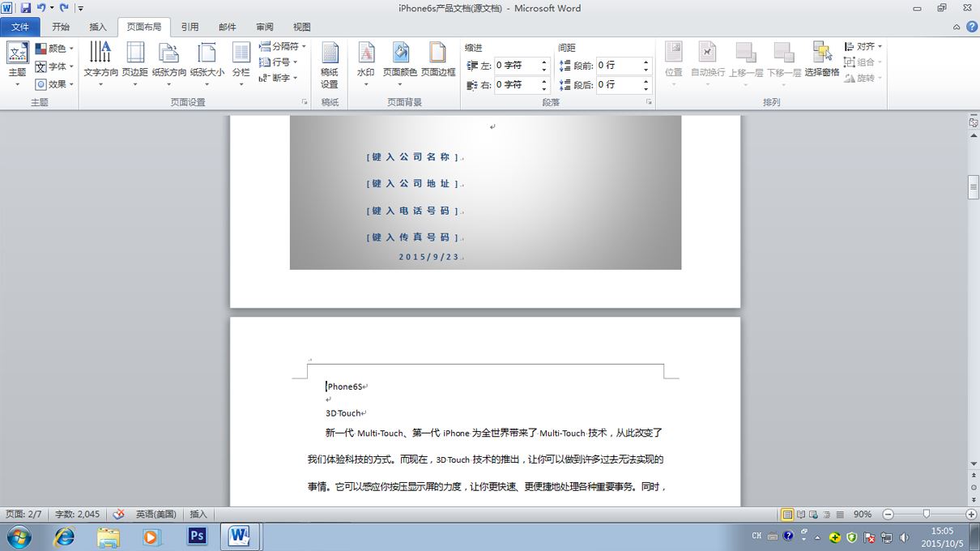Click the page count 页面: 2/7 indicator
Image resolution: width=980 pixels, height=551 pixels.
24,515
